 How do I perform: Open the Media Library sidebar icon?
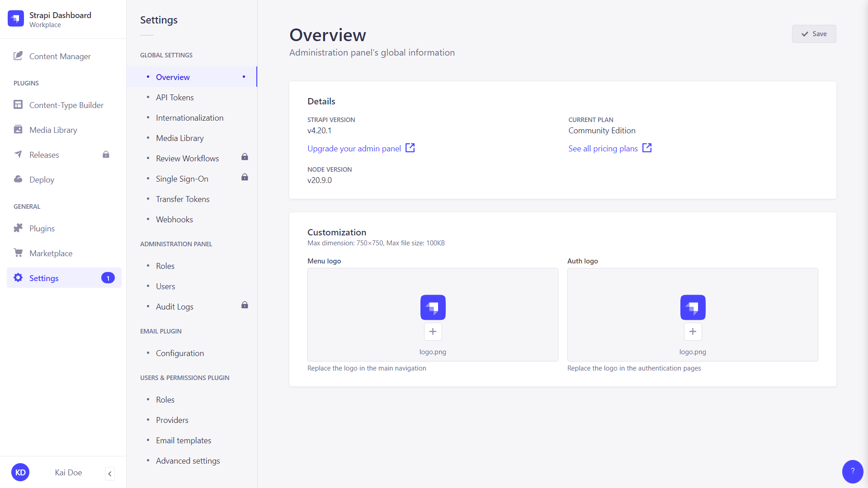pos(18,130)
